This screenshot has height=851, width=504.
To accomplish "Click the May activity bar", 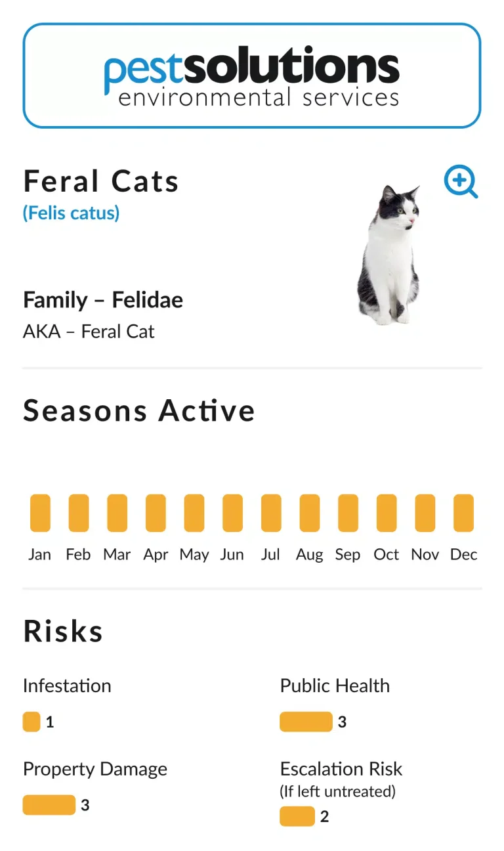I will [x=194, y=513].
